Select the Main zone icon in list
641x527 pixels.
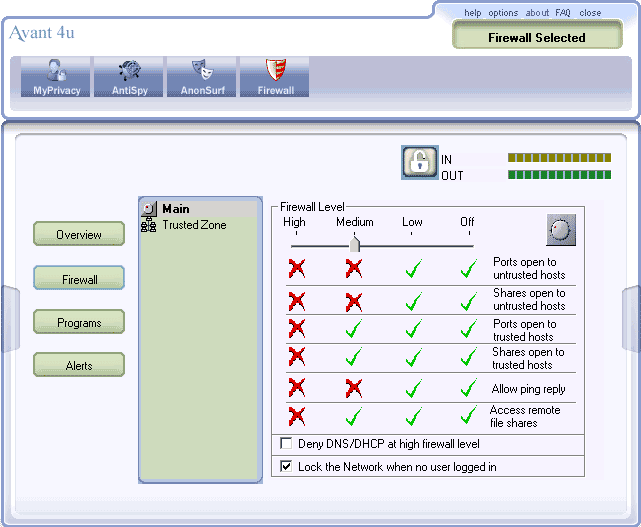(x=149, y=209)
